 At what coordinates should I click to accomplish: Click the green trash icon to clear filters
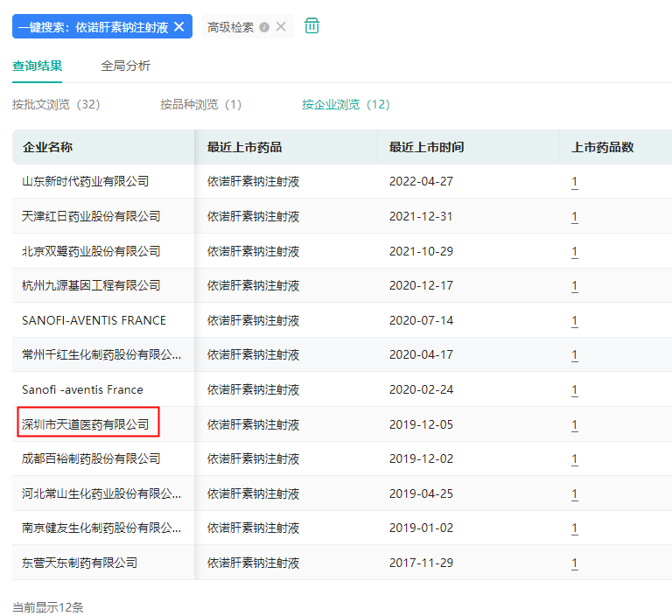click(x=311, y=26)
